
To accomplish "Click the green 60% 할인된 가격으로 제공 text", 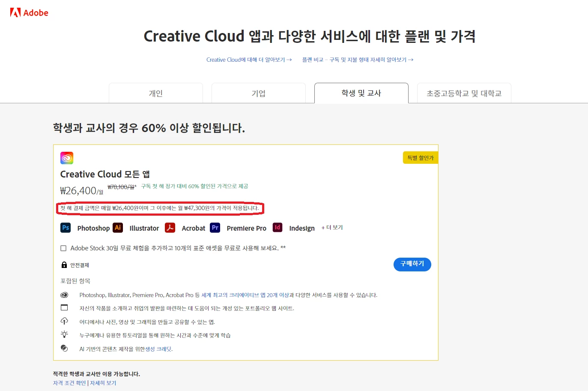I will click(195, 186).
